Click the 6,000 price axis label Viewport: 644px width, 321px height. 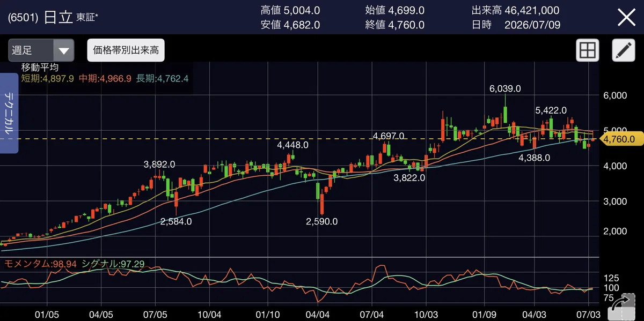click(x=616, y=95)
